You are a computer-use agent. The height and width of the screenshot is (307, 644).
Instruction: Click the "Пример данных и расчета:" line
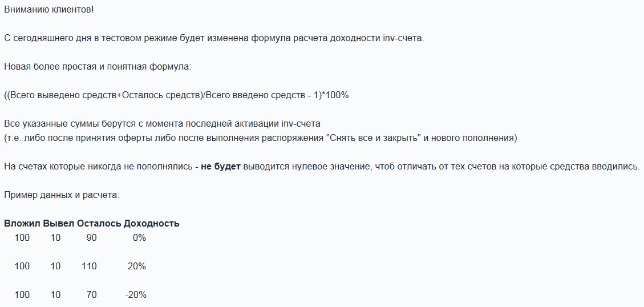coord(61,195)
